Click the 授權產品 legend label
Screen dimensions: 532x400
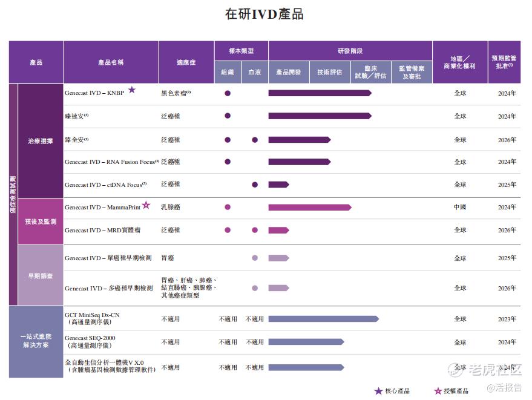coord(456,391)
